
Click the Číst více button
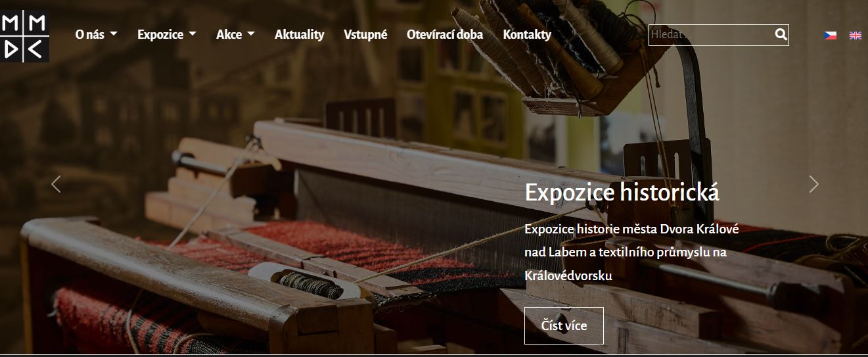564,325
